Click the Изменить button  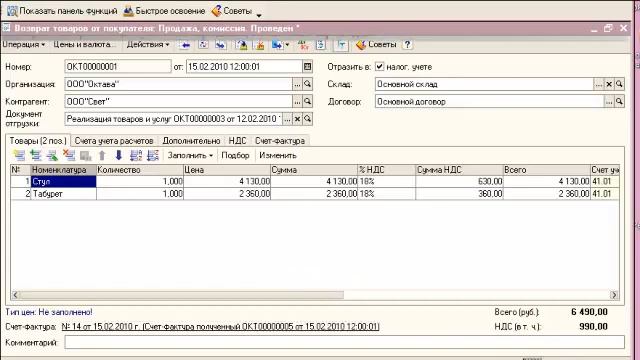(278, 155)
